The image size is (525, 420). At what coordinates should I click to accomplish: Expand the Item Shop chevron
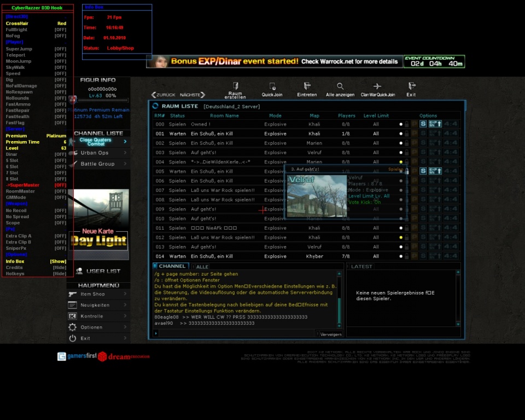(x=125, y=294)
